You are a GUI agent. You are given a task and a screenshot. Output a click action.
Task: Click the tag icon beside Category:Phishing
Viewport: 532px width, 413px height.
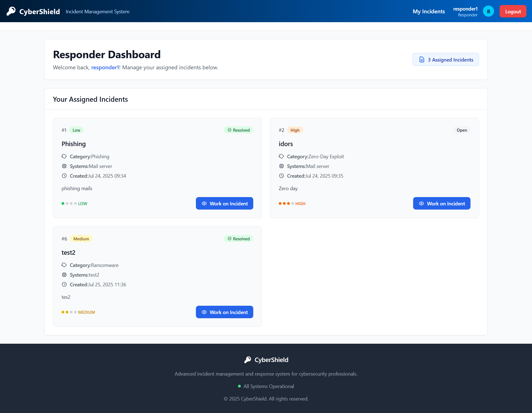64,157
